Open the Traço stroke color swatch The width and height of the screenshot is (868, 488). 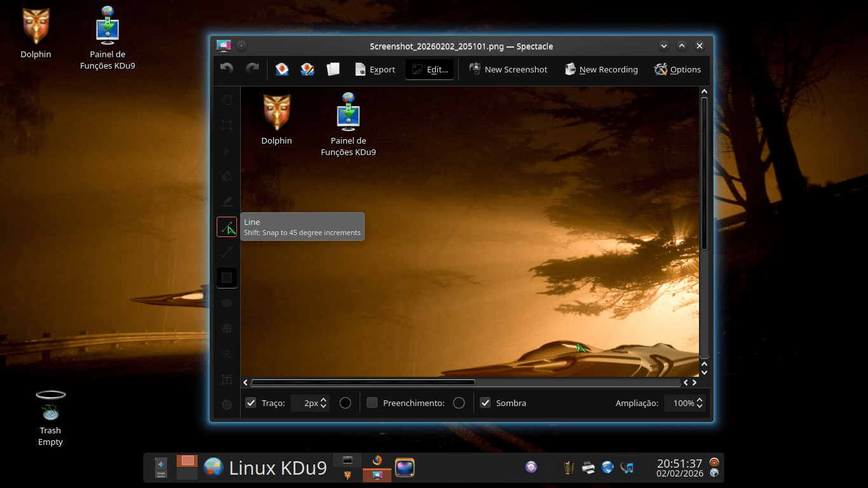[x=345, y=403]
